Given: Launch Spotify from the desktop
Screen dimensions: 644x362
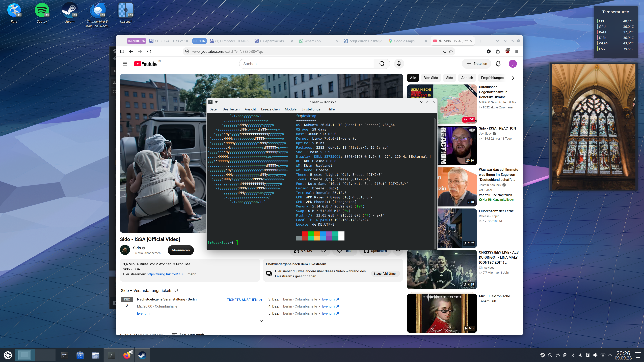Looking at the screenshot, I should click(42, 13).
